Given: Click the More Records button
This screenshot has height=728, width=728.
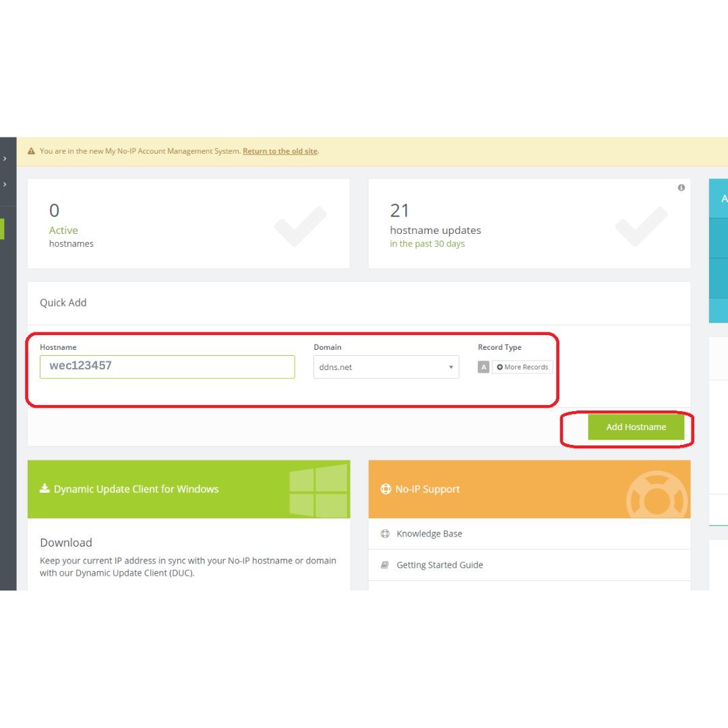Looking at the screenshot, I should click(522, 367).
